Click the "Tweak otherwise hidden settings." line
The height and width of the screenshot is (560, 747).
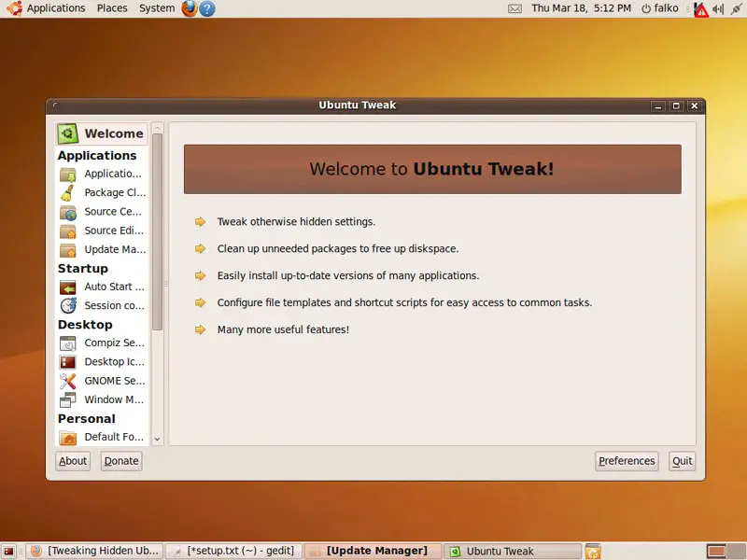(x=296, y=221)
